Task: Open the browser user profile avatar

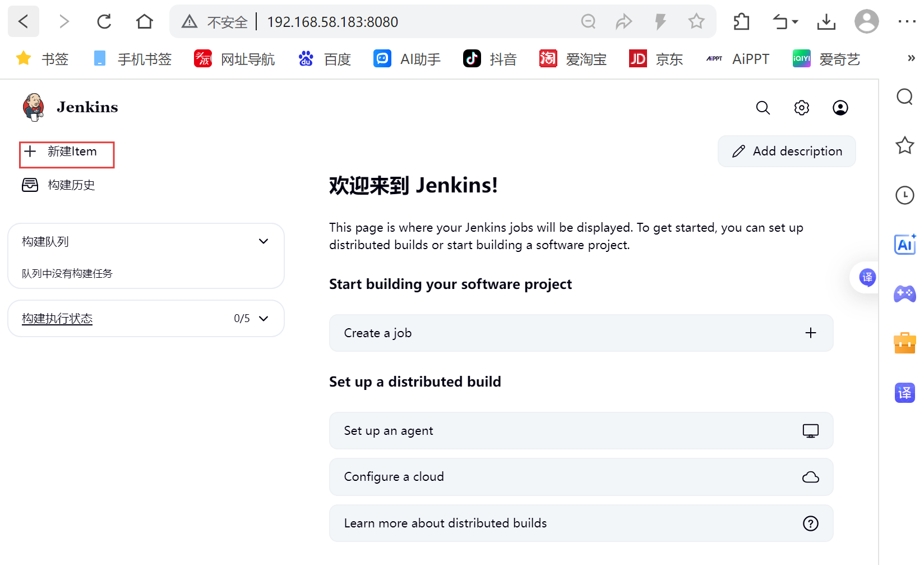Action: pyautogui.click(x=867, y=21)
